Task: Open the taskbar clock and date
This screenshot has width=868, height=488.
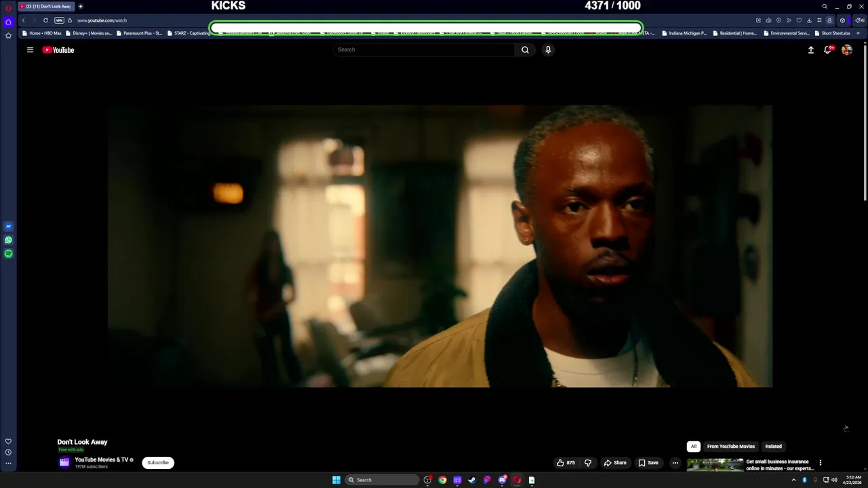Action: [x=852, y=480]
